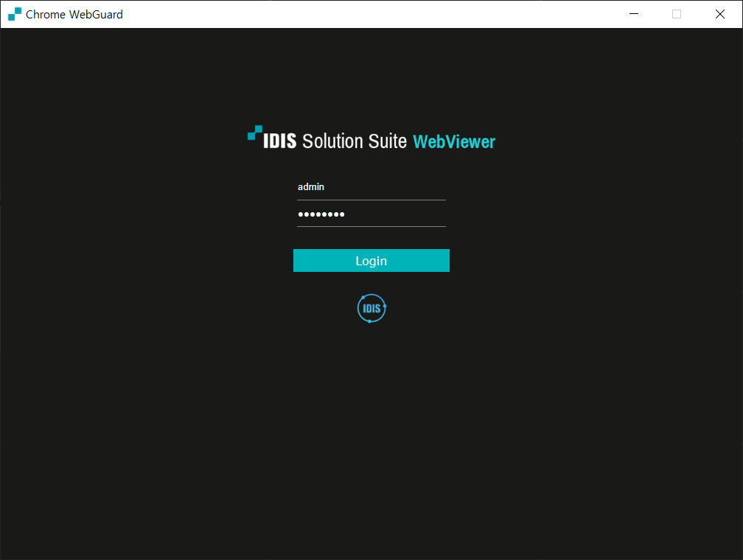
Task: Close the Chrome WebGuard window
Action: point(719,14)
